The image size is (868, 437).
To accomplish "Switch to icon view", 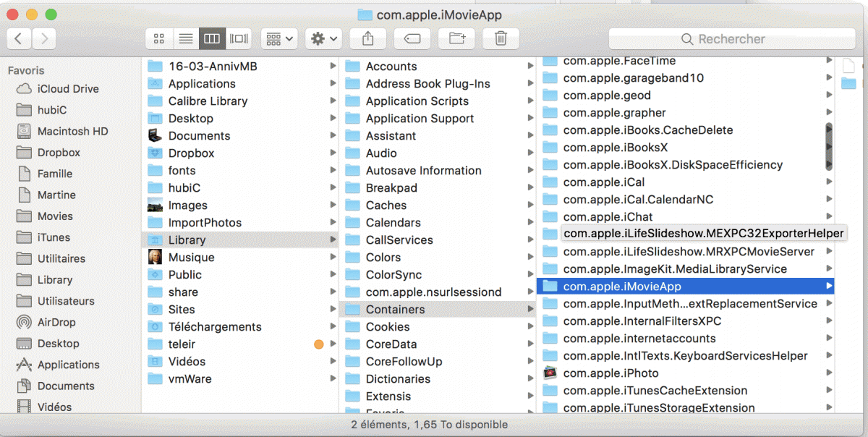I will (159, 38).
